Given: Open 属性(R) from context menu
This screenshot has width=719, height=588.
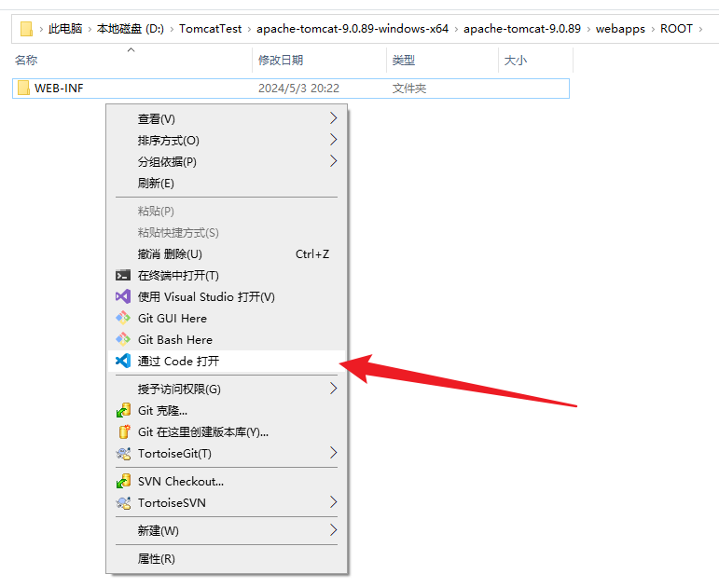Looking at the screenshot, I should 227,559.
